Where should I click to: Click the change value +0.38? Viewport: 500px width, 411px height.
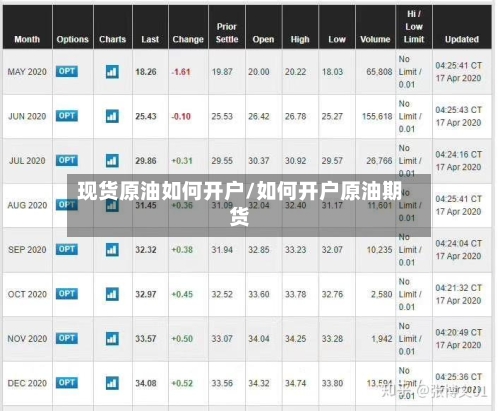[x=182, y=250]
